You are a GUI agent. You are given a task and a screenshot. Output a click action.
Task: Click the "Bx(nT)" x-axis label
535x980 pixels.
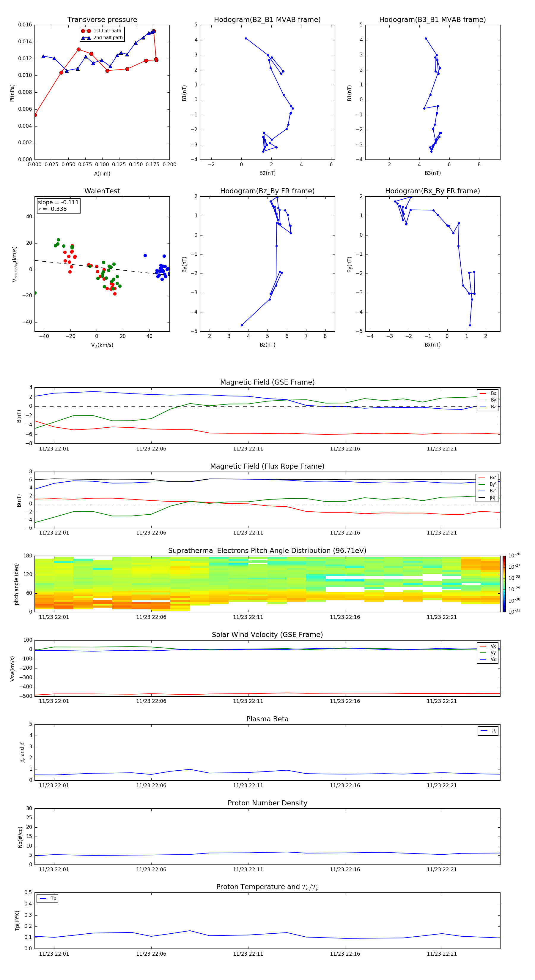[432, 345]
